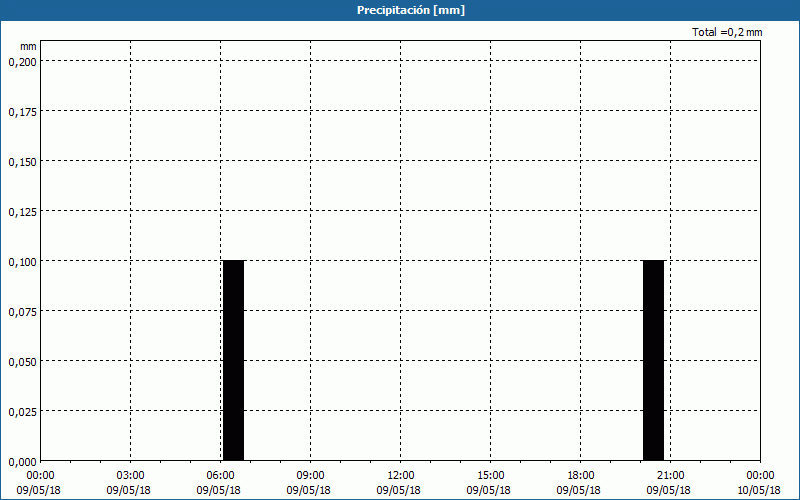Click the 00:00 10/05/18 time label

(x=759, y=483)
